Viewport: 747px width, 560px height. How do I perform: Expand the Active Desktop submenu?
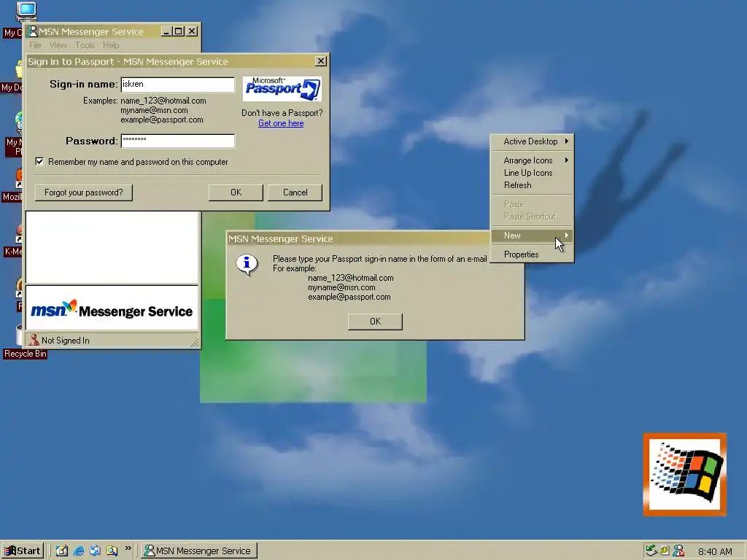[532, 141]
